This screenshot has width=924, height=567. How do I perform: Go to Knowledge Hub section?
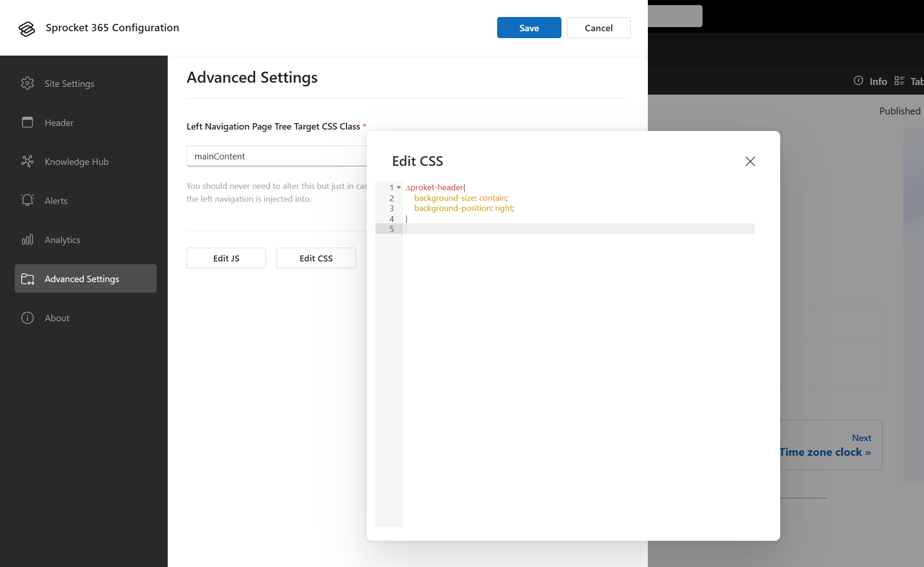(x=85, y=161)
